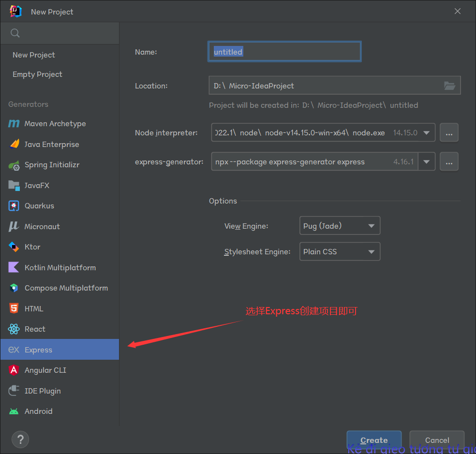Click the Location path field
The image size is (476, 454).
[x=335, y=85]
